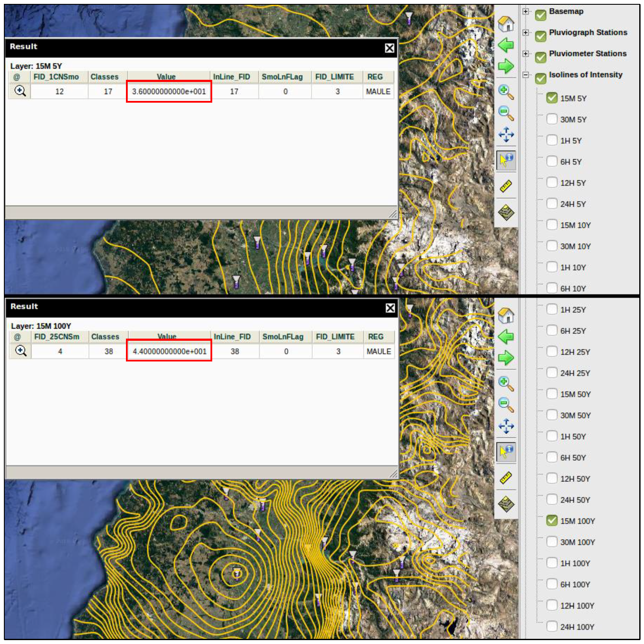644x644 pixels.
Task: Enable the 6H 10Y layer checkbox
Action: (x=552, y=288)
